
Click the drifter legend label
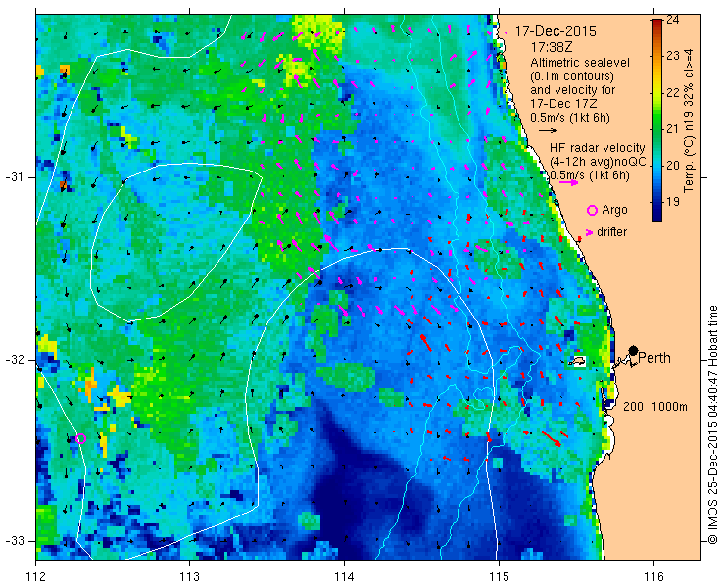(x=611, y=232)
